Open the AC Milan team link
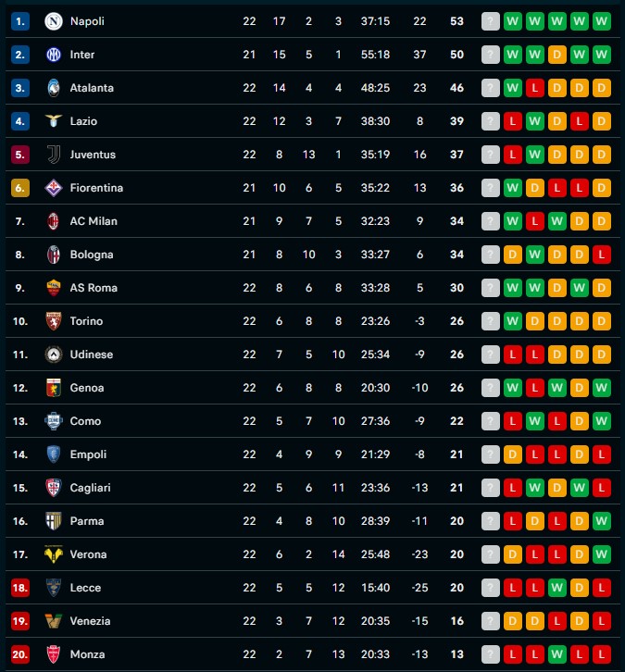 pos(94,221)
